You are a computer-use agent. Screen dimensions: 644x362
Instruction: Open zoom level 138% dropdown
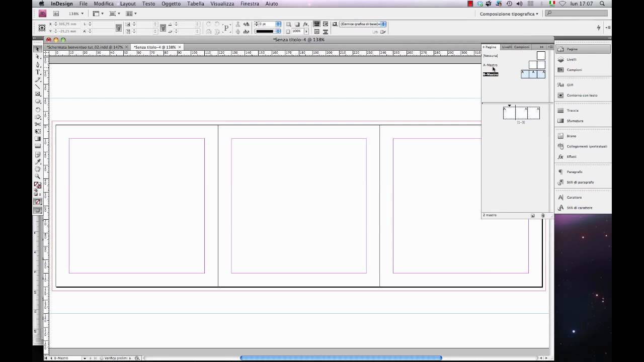[83, 14]
